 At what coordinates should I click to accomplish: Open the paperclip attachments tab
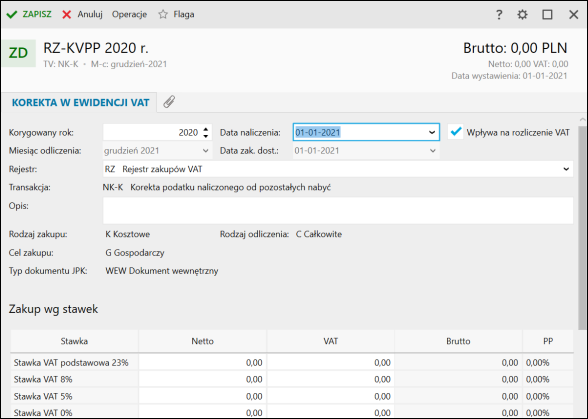point(169,102)
